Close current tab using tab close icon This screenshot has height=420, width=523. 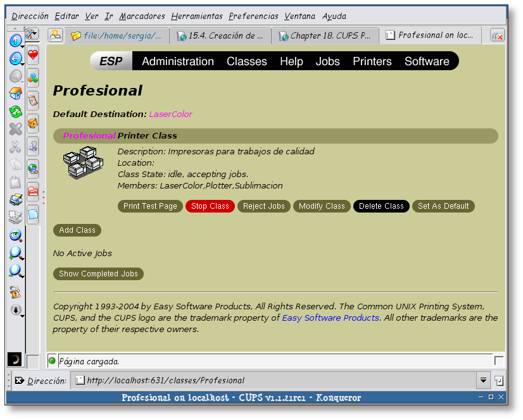point(497,36)
